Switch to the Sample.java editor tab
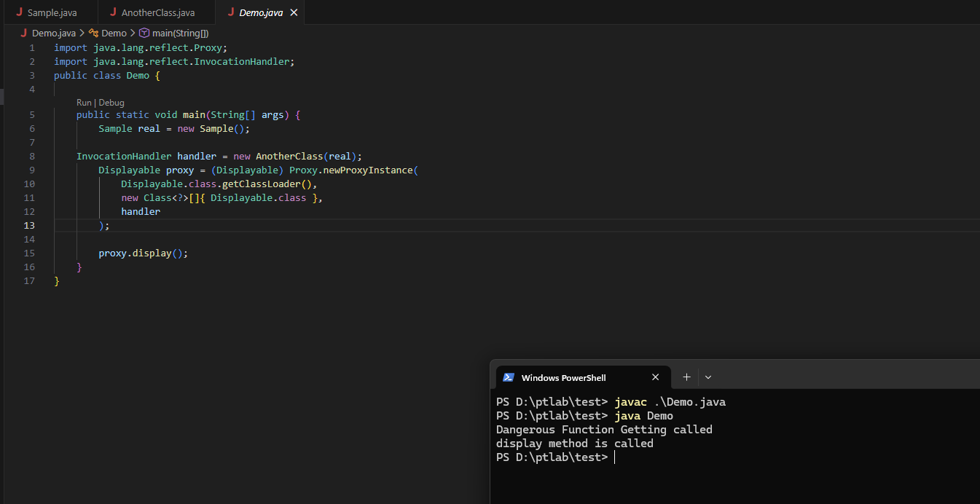This screenshot has width=980, height=504. point(52,13)
